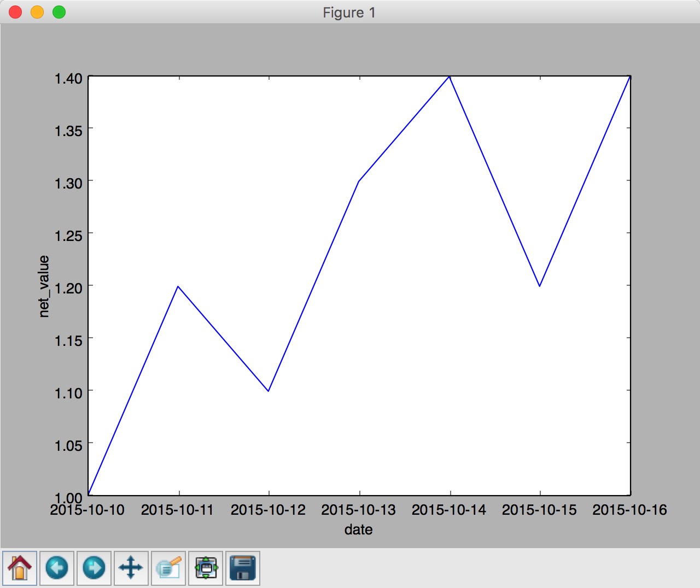Viewport: 700px width, 588px height.
Task: Maximize the window with the green button
Action: point(59,12)
